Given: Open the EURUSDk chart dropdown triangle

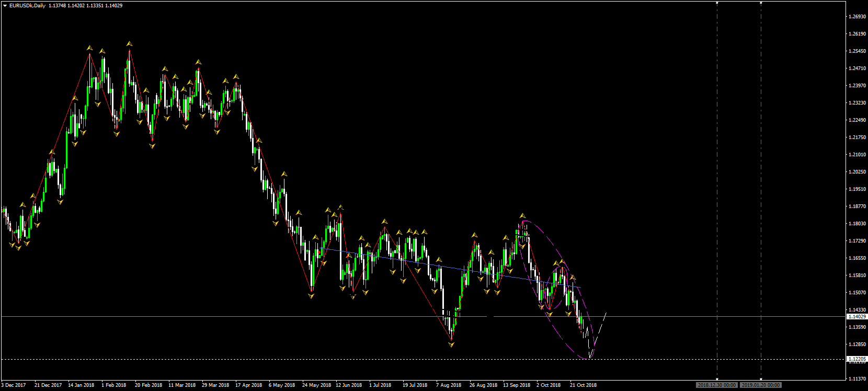Looking at the screenshot, I should (x=5, y=6).
